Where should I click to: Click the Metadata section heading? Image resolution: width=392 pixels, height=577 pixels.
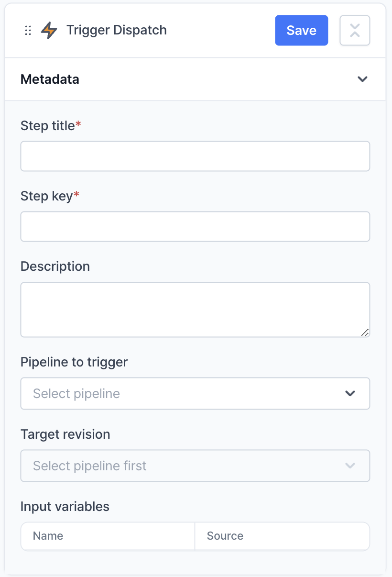click(x=50, y=79)
